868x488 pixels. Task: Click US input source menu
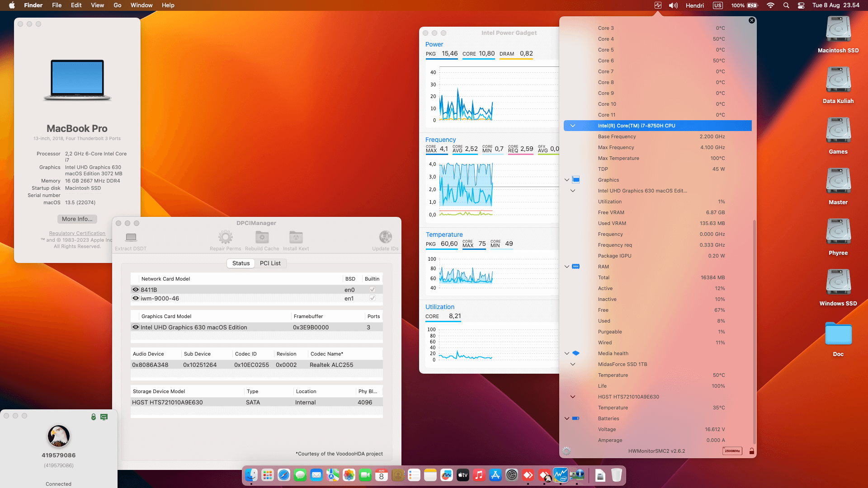tap(718, 5)
